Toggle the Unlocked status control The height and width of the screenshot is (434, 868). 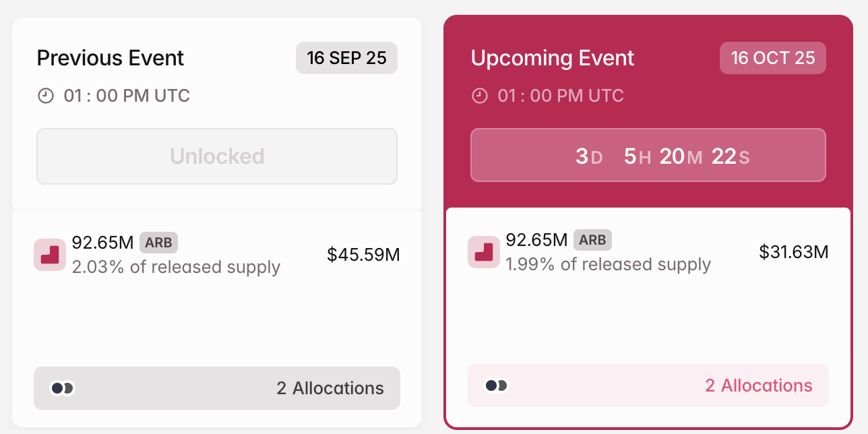(x=216, y=156)
